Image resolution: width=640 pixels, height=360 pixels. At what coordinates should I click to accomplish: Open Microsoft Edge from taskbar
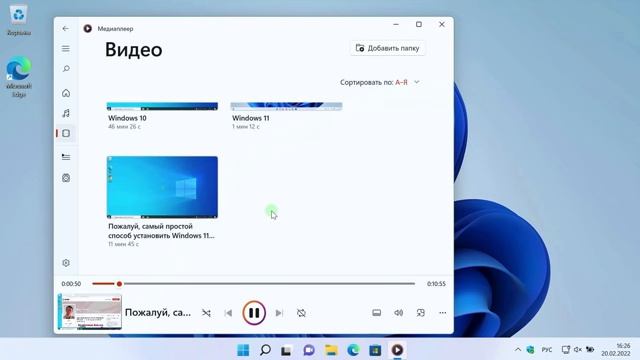click(x=353, y=350)
